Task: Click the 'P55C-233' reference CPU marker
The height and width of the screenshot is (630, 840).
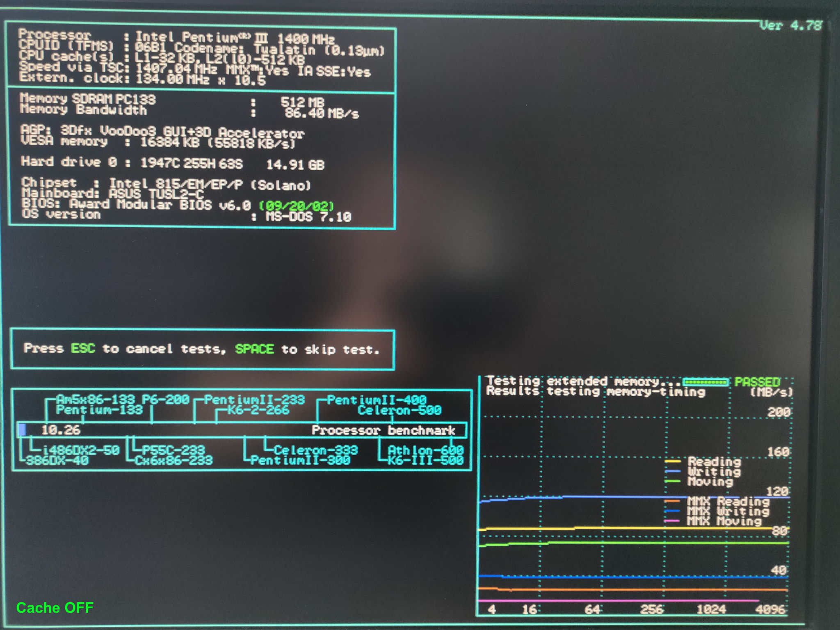Action: click(173, 450)
